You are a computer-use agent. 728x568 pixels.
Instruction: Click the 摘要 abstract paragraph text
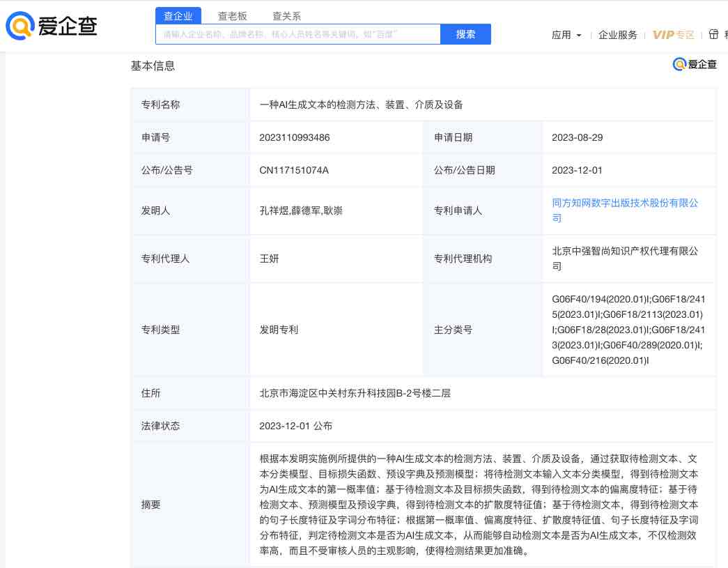479,505
